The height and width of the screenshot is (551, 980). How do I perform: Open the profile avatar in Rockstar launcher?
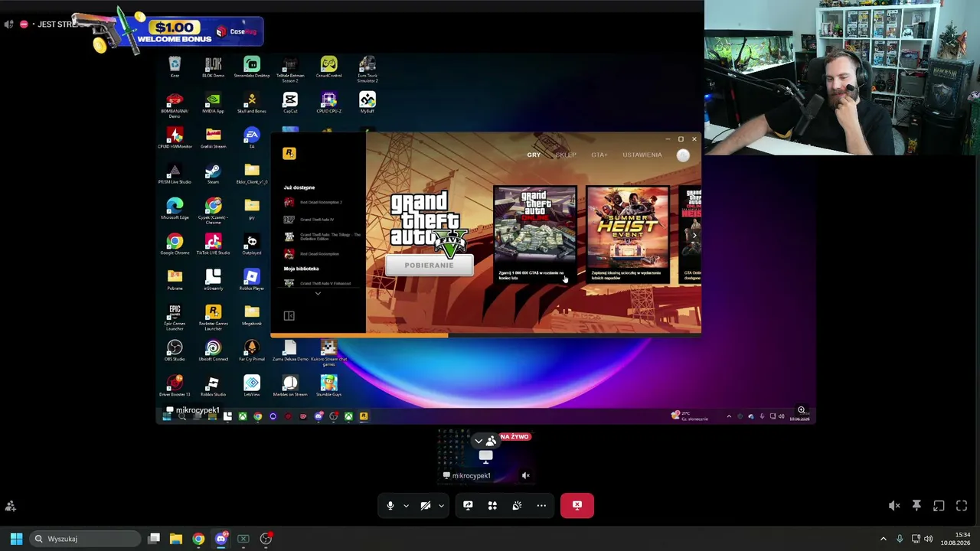(683, 155)
